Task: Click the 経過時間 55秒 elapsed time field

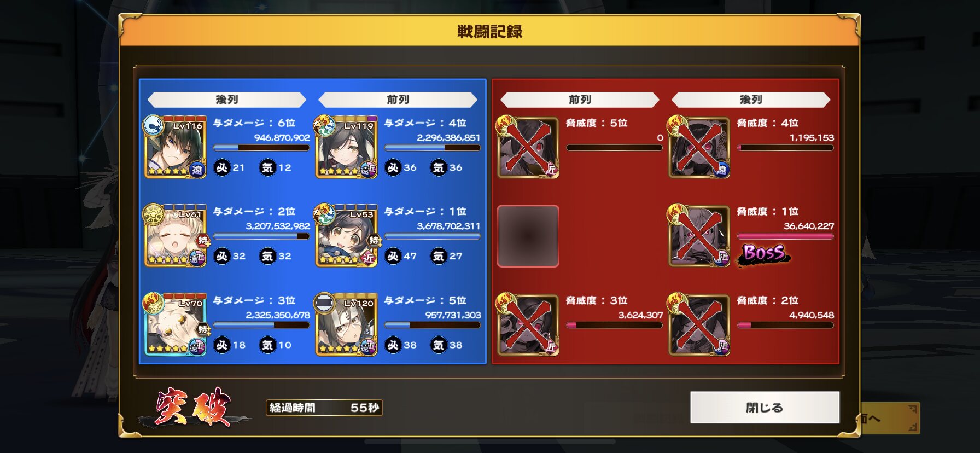Action: pyautogui.click(x=324, y=408)
